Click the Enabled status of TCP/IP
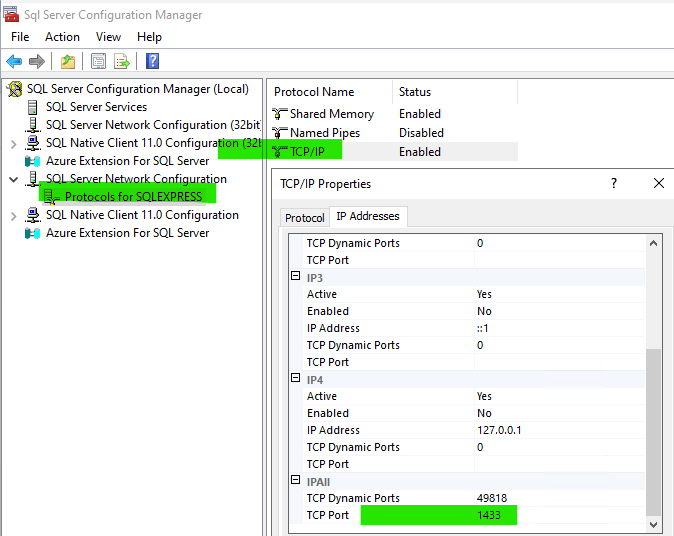Viewport: 674px width, 536px height. tap(420, 152)
